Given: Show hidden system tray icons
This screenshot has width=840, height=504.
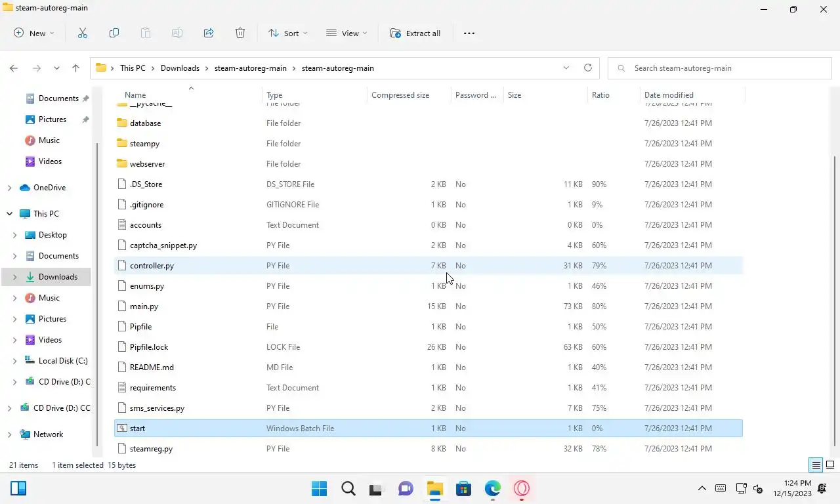Looking at the screenshot, I should [702, 488].
